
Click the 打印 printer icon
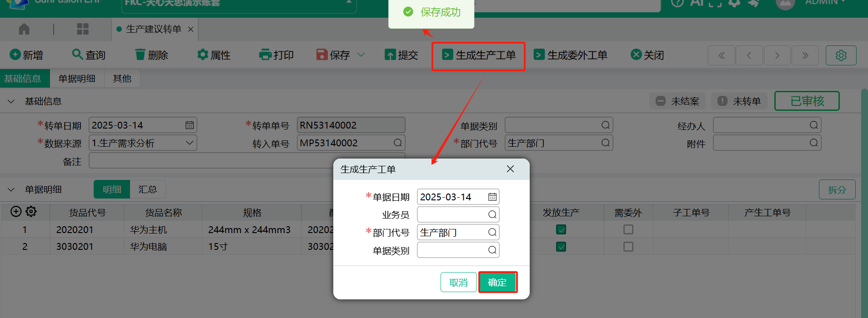tap(265, 55)
